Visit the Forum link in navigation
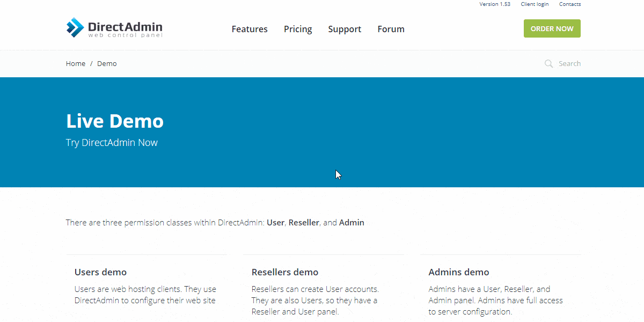644x322 pixels. pyautogui.click(x=391, y=29)
